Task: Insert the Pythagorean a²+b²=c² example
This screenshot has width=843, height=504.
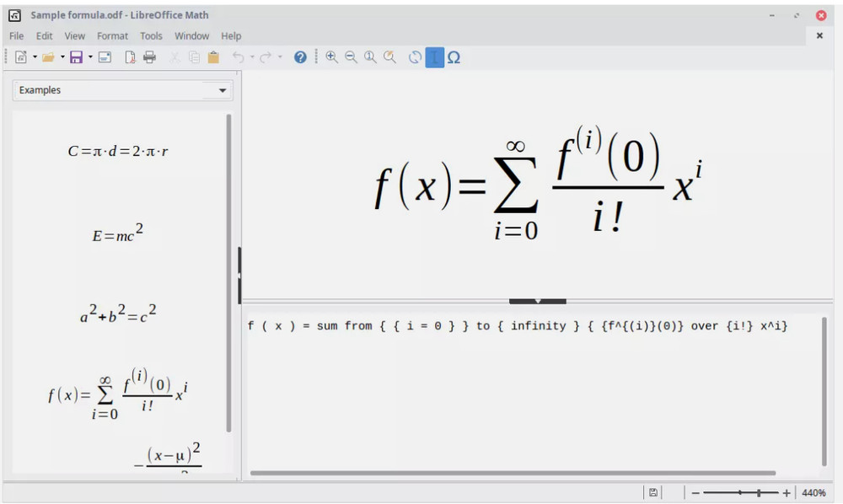Action: pyautogui.click(x=118, y=315)
